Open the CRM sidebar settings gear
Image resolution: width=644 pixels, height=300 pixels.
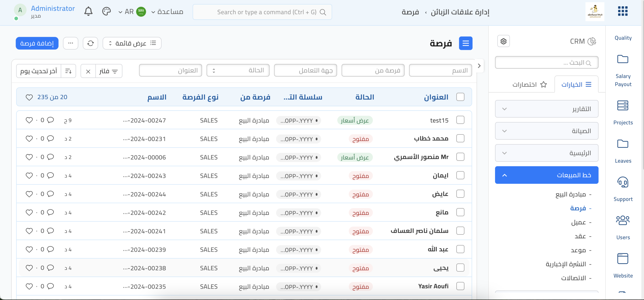(x=503, y=41)
